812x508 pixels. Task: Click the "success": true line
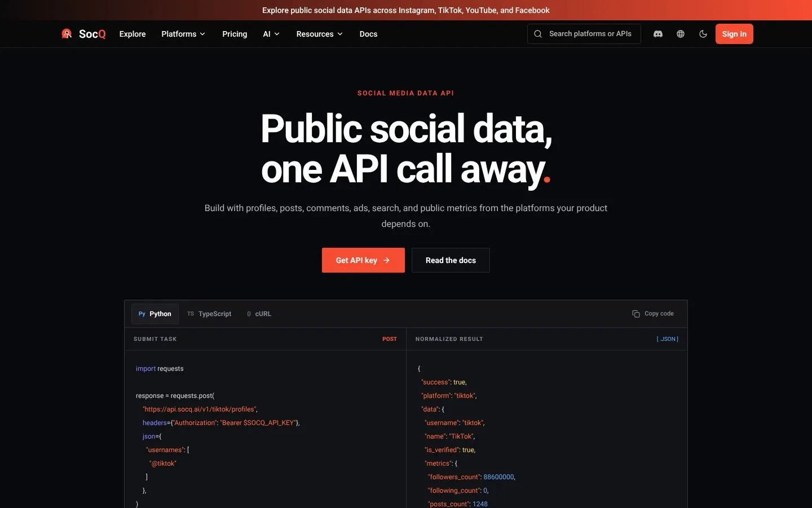click(444, 382)
